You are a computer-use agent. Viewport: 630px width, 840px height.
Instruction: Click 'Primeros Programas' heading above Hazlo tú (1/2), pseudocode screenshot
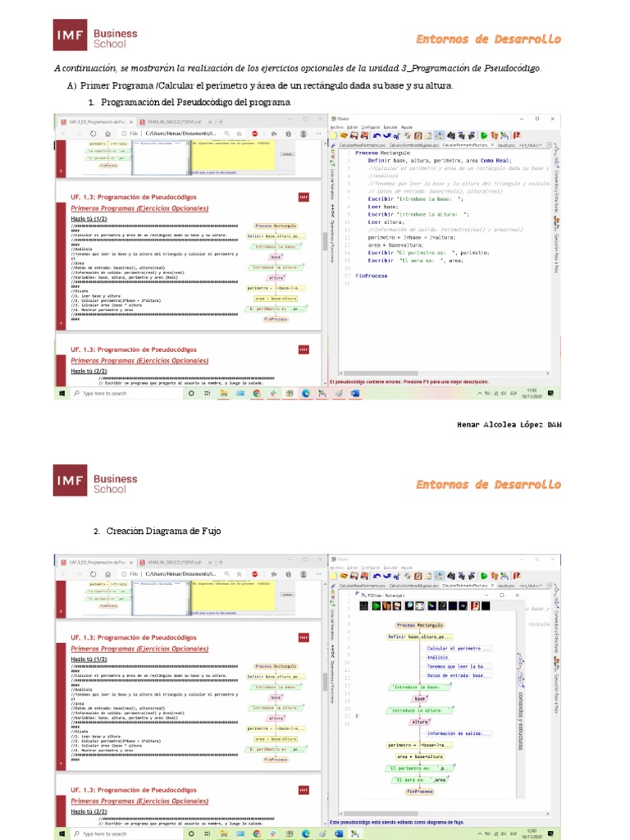(x=139, y=208)
